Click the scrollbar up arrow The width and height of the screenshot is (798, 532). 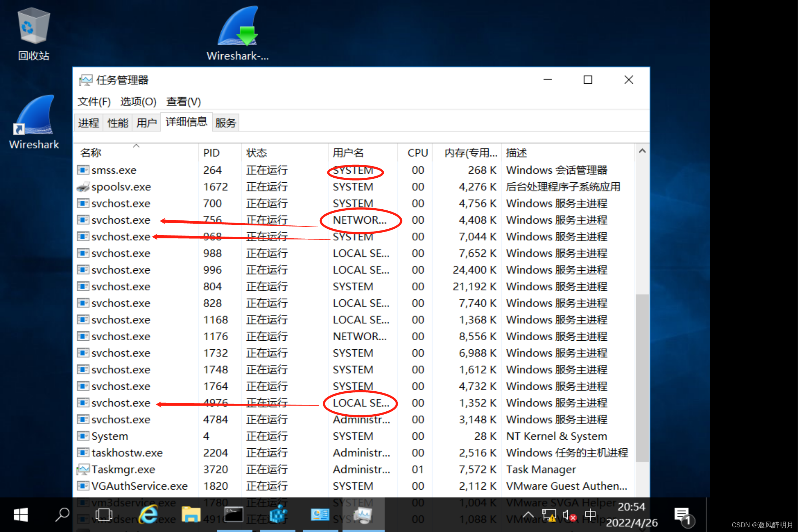642,151
